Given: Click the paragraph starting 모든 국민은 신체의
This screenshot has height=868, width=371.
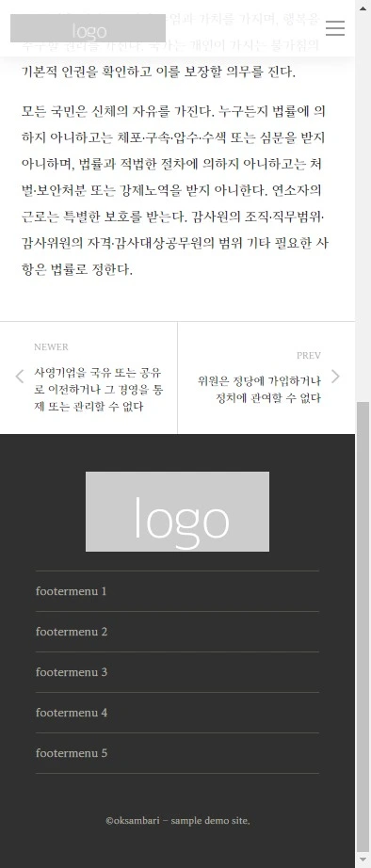Looking at the screenshot, I should coord(174,190).
